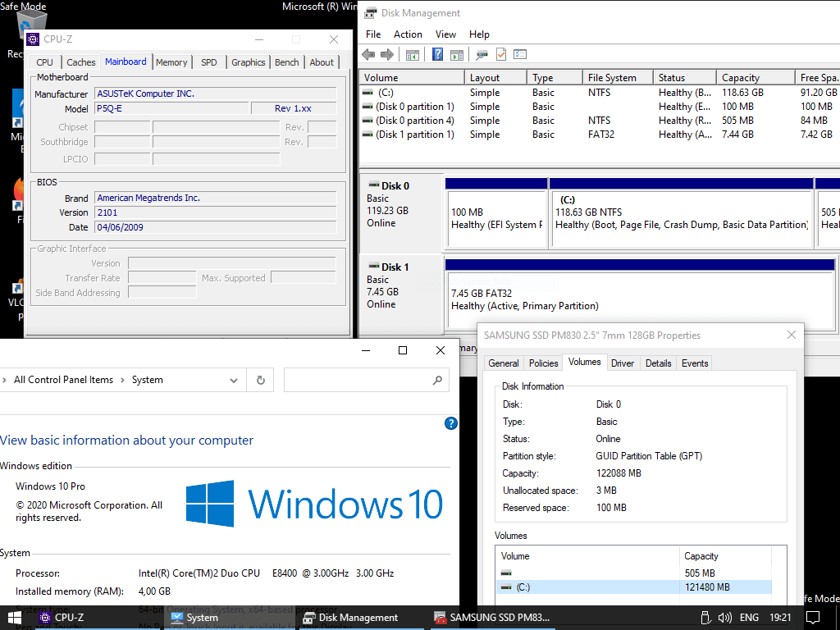The height and width of the screenshot is (630, 840).
Task: Click the blue help icon in System window
Action: (451, 423)
